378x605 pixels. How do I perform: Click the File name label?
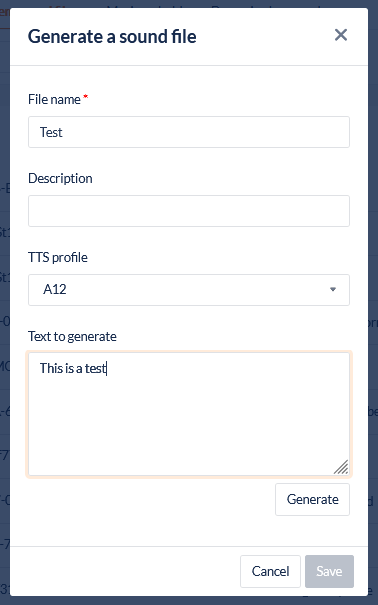click(x=54, y=100)
